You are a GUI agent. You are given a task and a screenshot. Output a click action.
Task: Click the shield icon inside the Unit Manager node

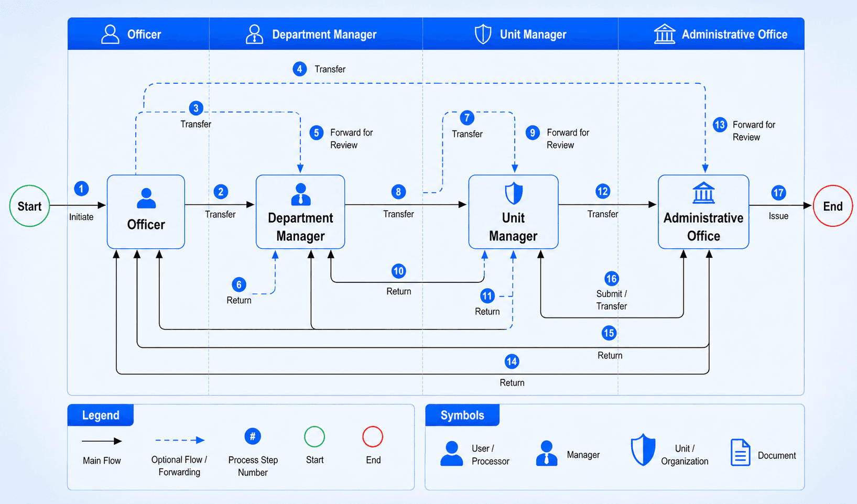coord(513,193)
